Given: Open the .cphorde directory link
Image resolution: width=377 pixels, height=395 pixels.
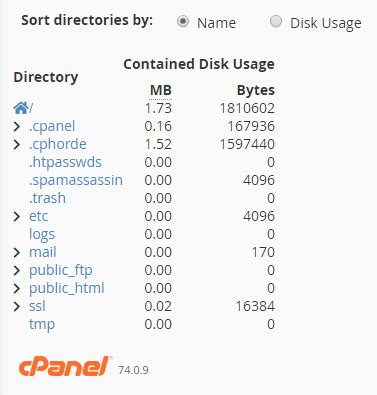Looking at the screenshot, I should click(x=58, y=144).
